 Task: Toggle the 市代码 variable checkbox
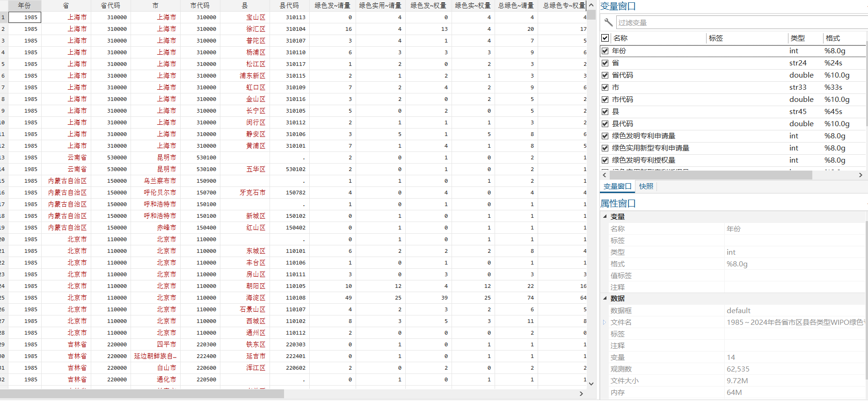605,100
